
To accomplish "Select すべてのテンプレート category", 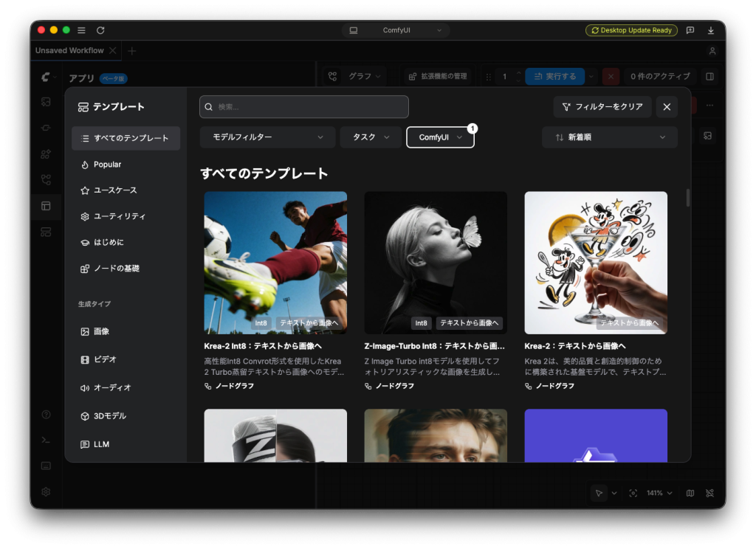I will point(126,138).
